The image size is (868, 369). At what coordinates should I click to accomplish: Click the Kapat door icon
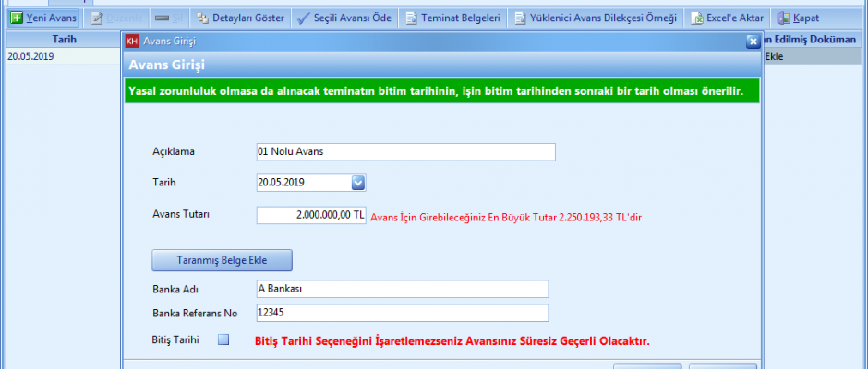pos(784,18)
